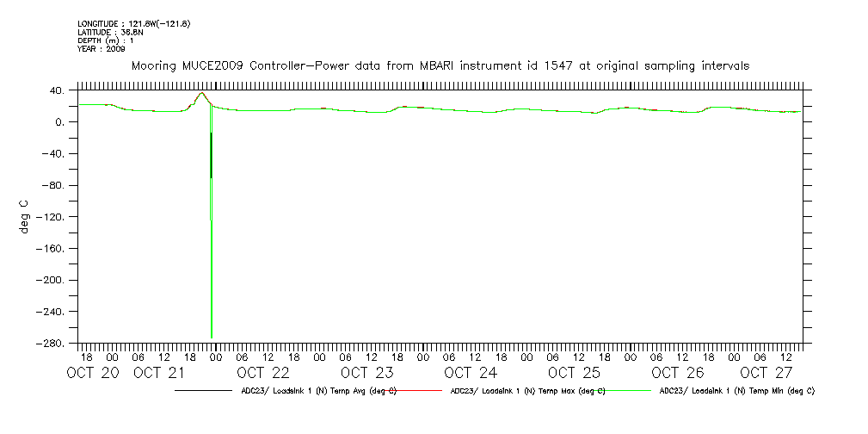
Task: Select the OCT 22 date label
Action: [x=263, y=373]
